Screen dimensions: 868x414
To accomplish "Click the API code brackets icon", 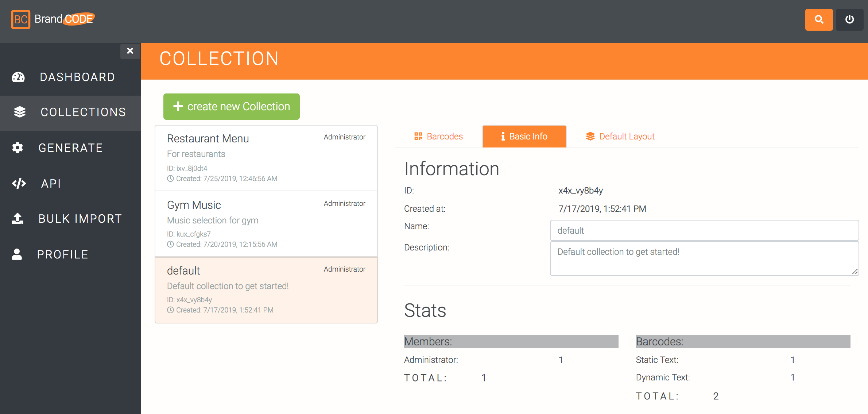I will pos(19,183).
